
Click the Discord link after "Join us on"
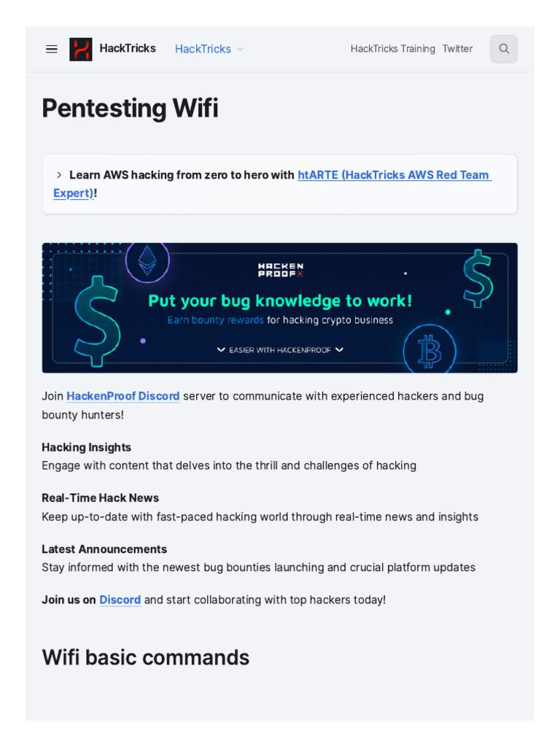[x=120, y=600]
